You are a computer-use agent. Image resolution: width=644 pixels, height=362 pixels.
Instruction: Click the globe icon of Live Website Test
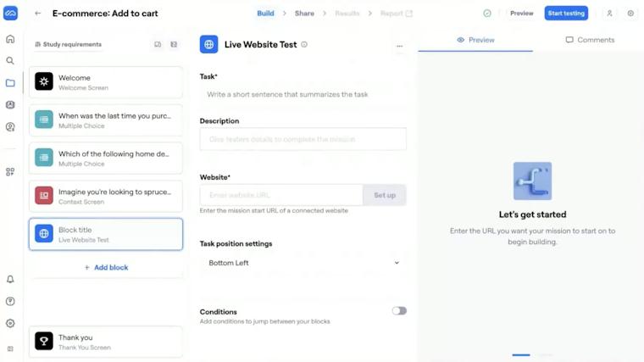click(x=208, y=45)
